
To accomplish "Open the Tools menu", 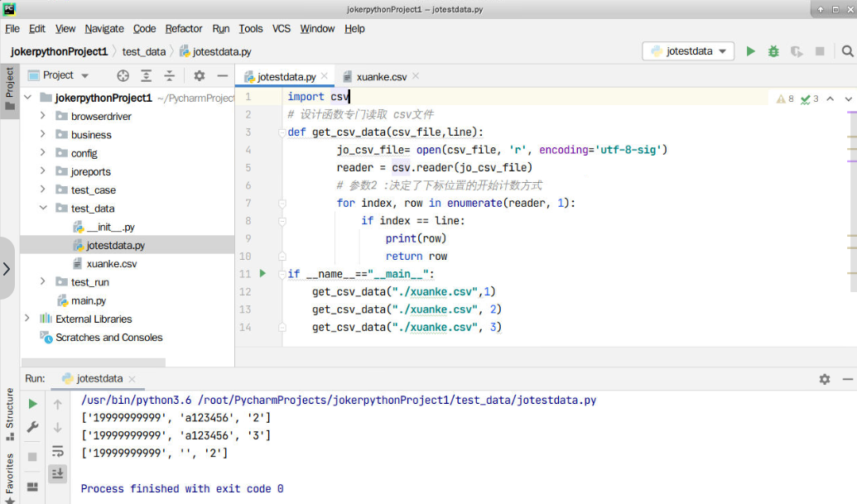I will click(x=250, y=28).
